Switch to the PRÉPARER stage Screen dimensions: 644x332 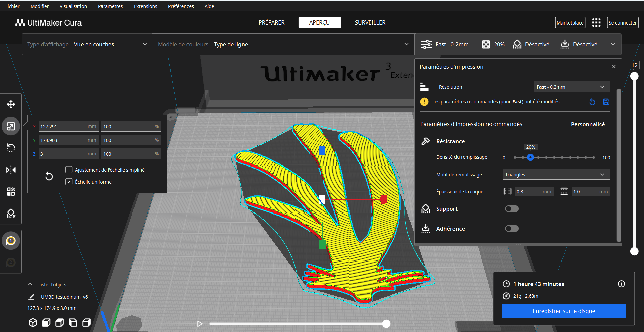click(x=271, y=22)
